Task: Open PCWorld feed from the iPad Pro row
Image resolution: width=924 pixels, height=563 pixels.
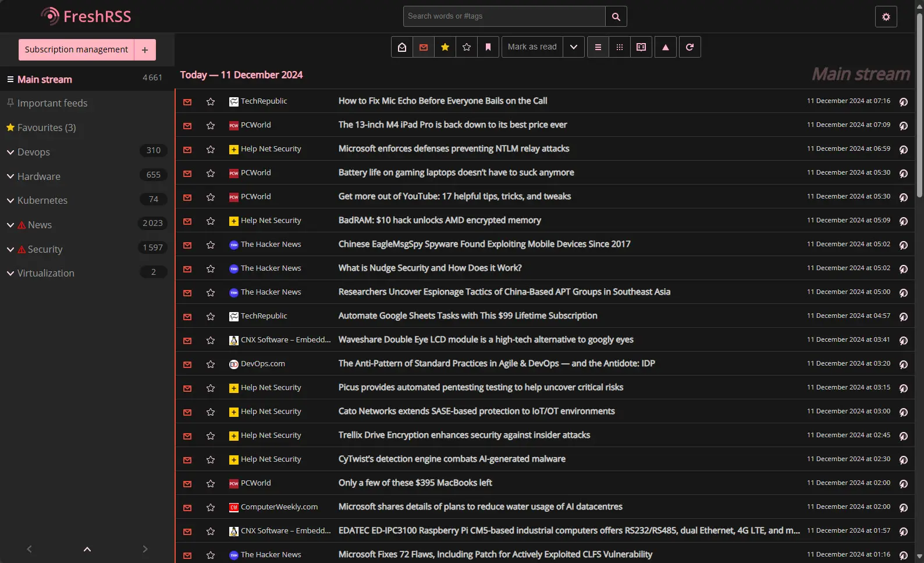Action: (x=250, y=125)
